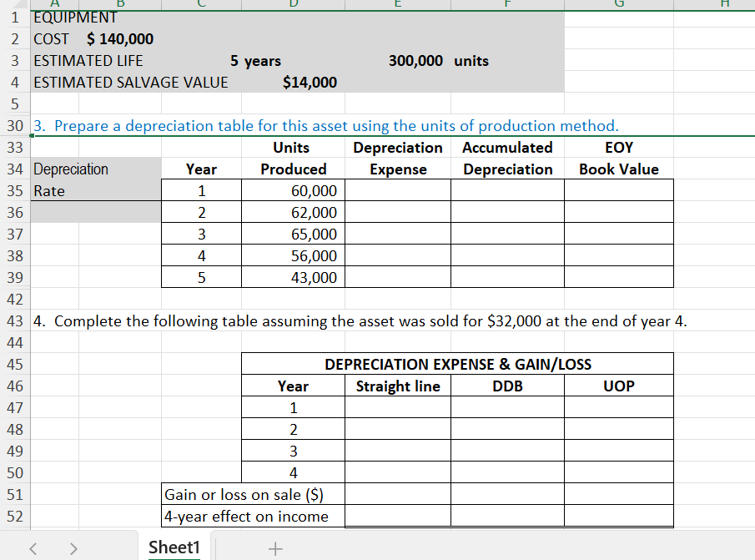This screenshot has height=560, width=755.
Task: Select Year 1 Depreciation Expense cell
Action: coord(398,190)
